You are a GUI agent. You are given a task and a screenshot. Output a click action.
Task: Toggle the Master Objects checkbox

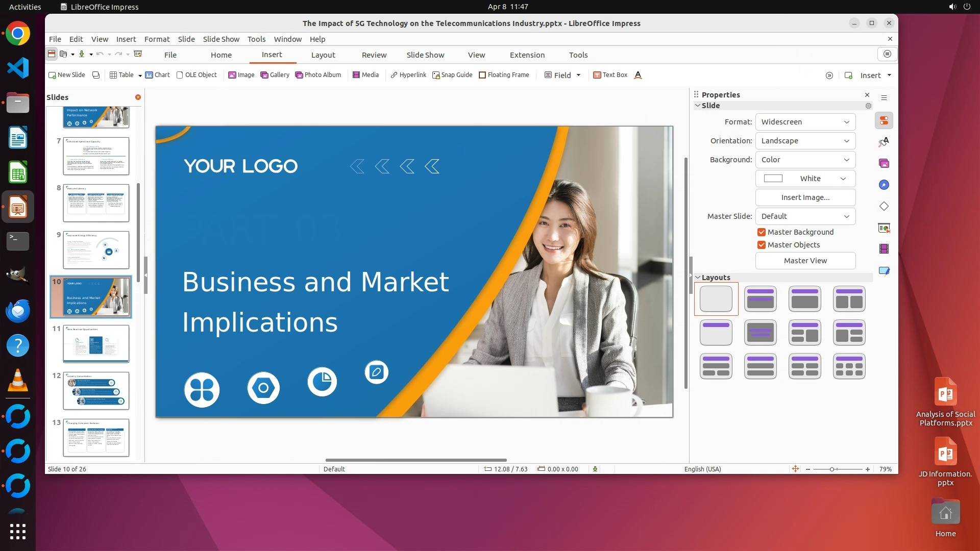pos(762,245)
